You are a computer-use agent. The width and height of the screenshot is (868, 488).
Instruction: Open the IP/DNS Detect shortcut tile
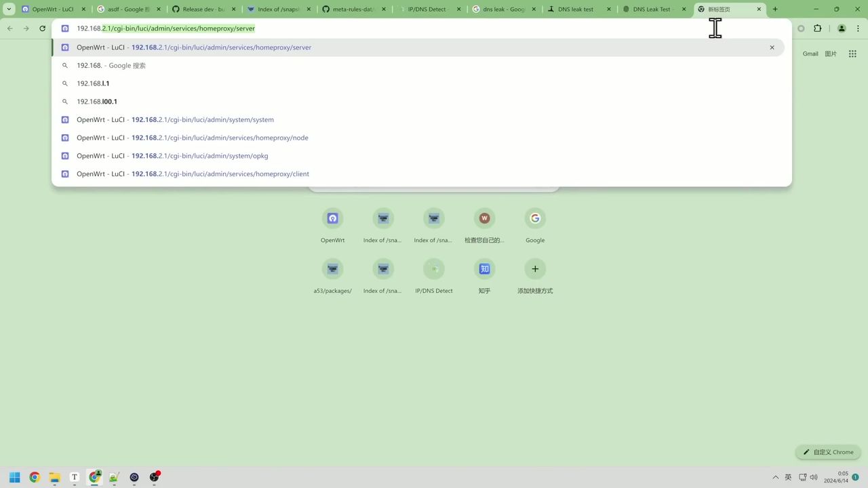[434, 269]
